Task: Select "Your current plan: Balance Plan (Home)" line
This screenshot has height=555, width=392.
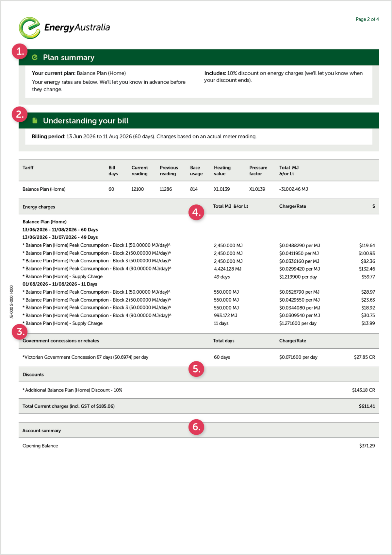Action: tap(79, 73)
